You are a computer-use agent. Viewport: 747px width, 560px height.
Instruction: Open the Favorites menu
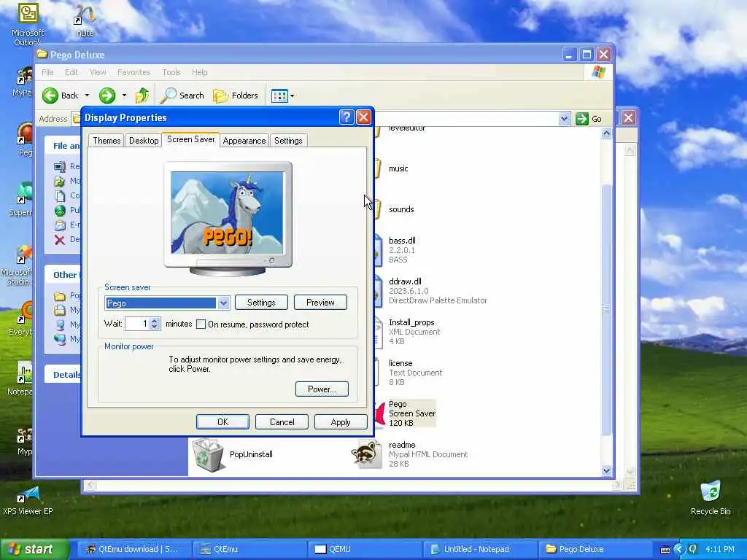[134, 72]
